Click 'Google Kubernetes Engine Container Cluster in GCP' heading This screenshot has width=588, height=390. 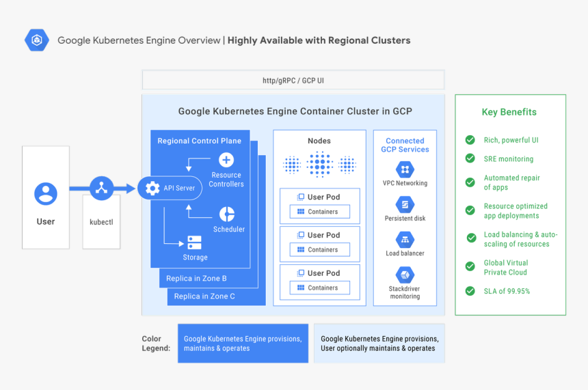click(x=295, y=111)
